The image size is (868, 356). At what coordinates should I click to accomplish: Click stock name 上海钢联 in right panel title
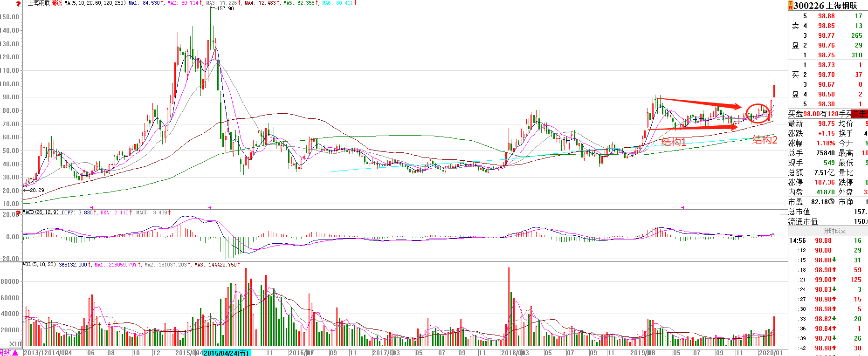click(x=842, y=6)
